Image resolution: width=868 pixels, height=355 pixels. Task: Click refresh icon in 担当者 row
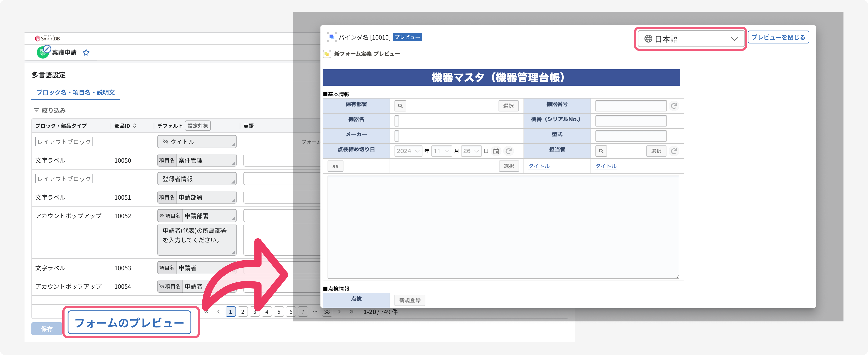point(674,151)
